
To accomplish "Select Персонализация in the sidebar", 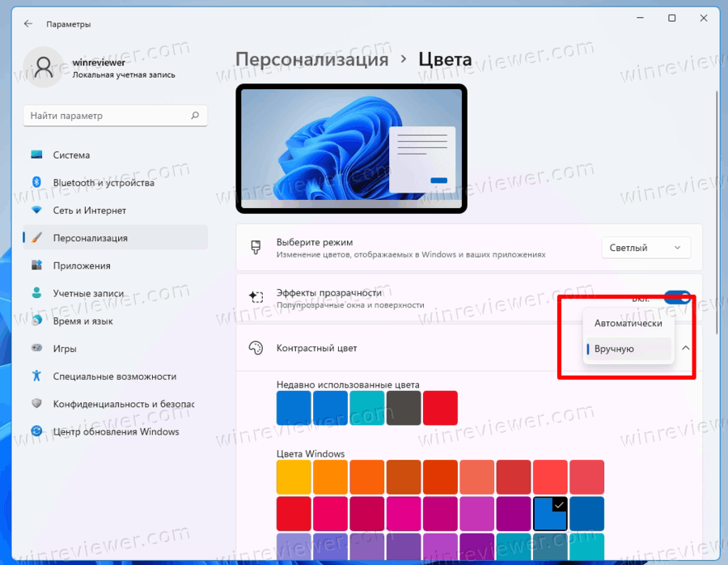I will [115, 238].
